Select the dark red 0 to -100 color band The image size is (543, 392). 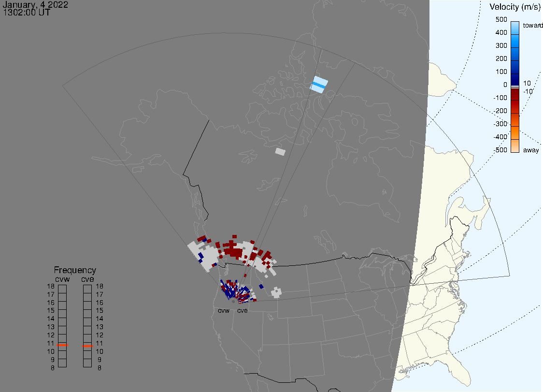(515, 94)
